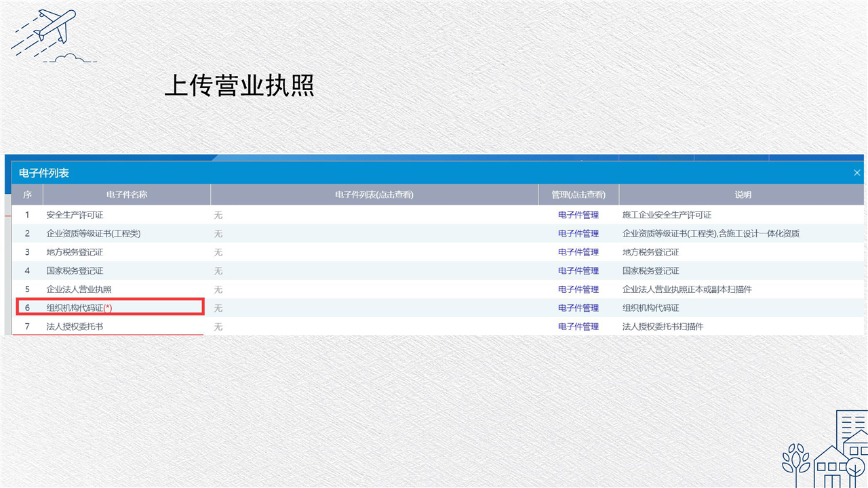
Task: Click the 说明 column header
Action: 743,195
